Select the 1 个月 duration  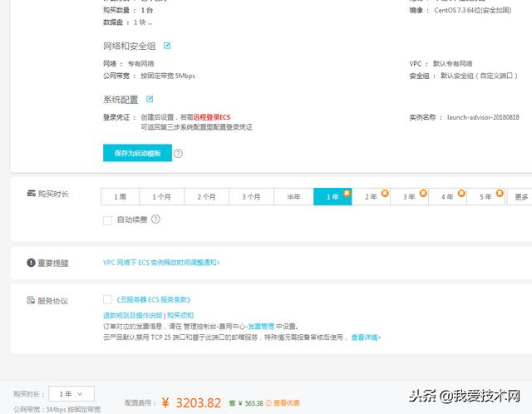161,197
